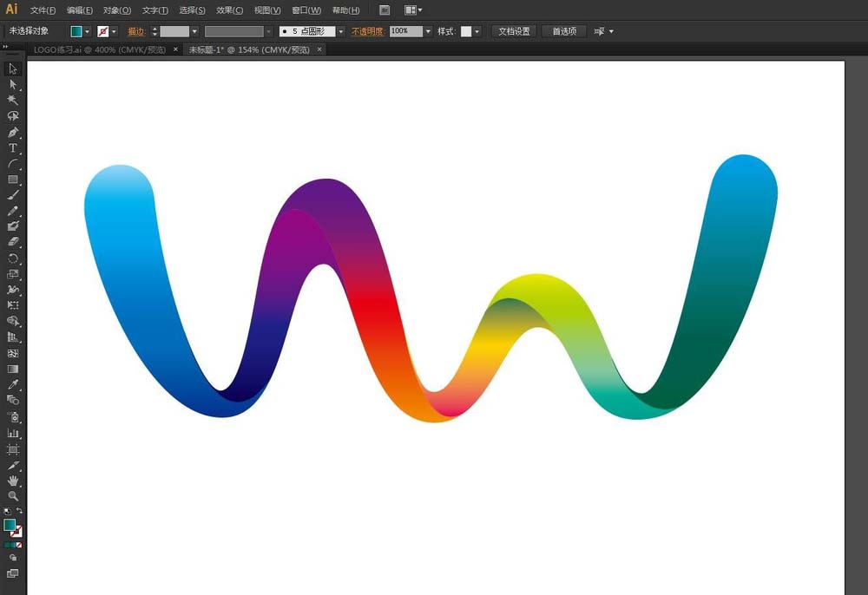Click the 首选项 button
Screen dimensions: 868x595
click(x=564, y=31)
